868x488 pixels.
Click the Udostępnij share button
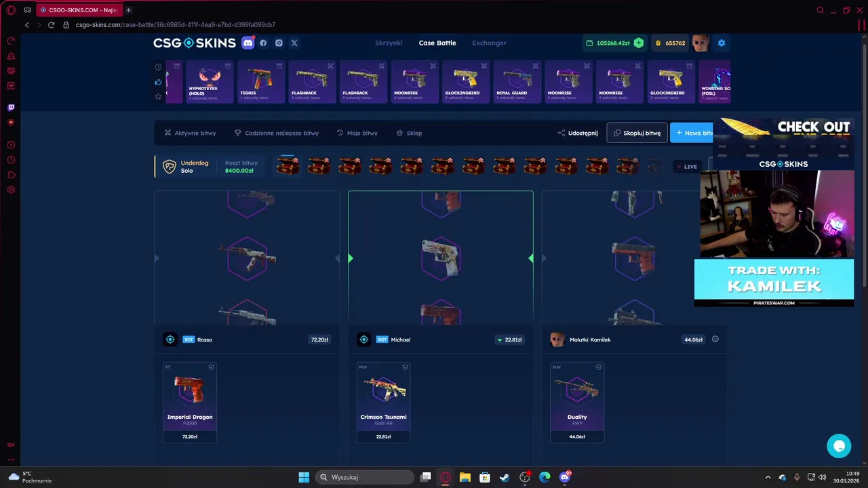[578, 133]
